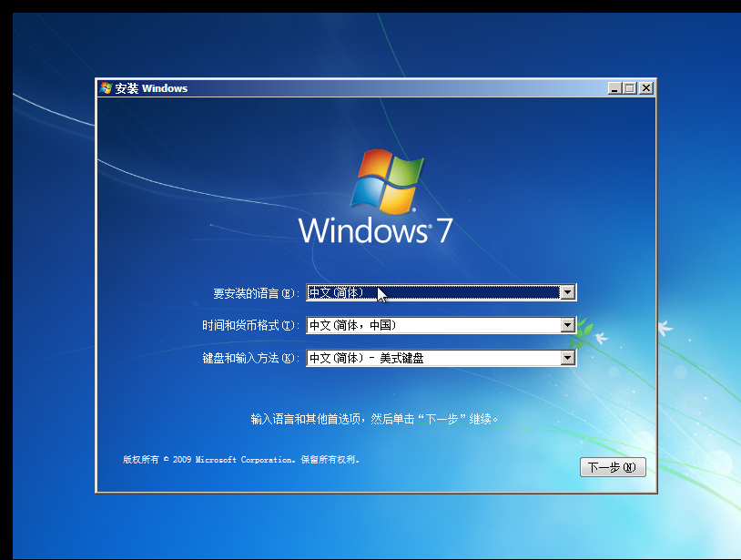
Task: Open the 键盘和输入方法 dropdown arrow
Action: pyautogui.click(x=567, y=358)
